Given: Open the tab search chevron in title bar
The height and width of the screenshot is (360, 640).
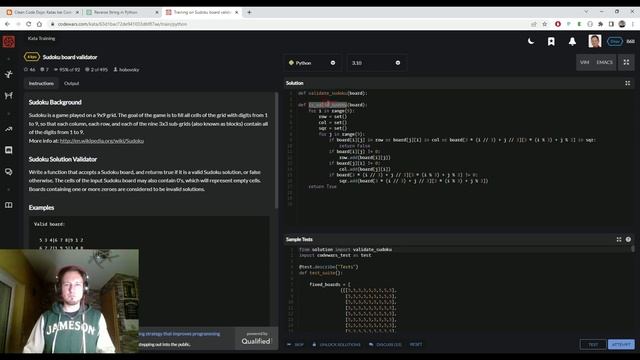Looking at the screenshot, I should point(586,11).
